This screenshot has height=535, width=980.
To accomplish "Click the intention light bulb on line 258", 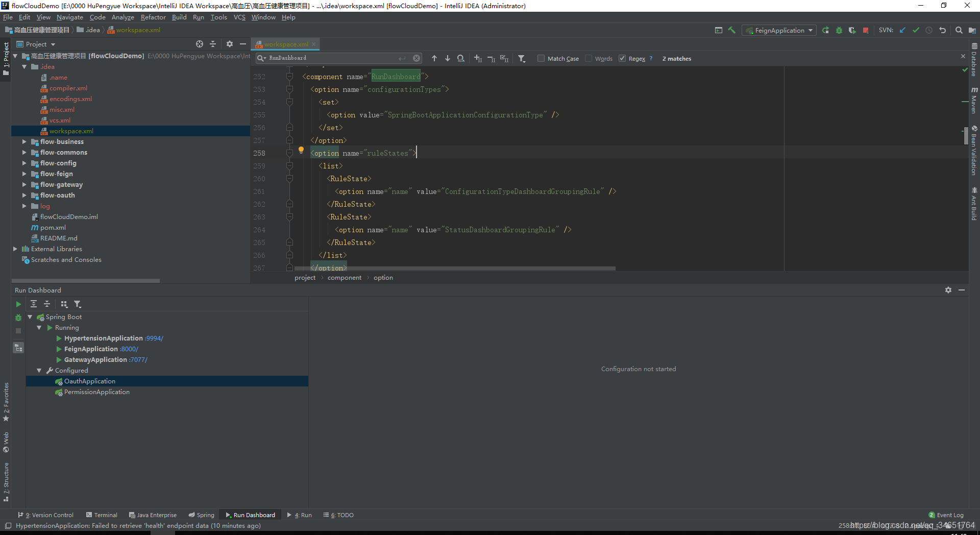I will point(301,150).
